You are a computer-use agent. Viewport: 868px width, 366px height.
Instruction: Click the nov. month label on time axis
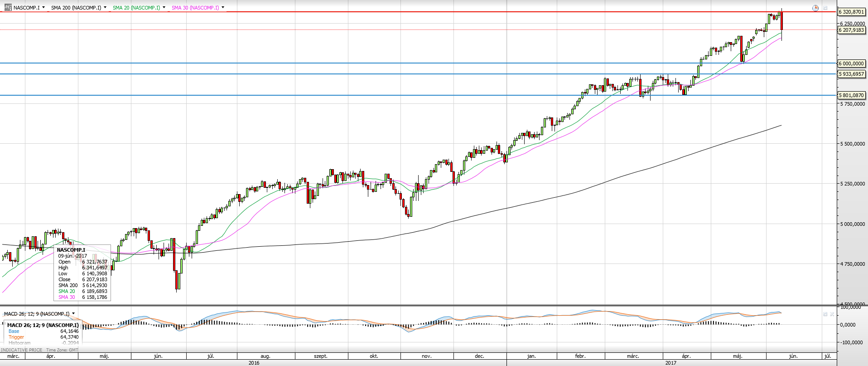[427, 356]
